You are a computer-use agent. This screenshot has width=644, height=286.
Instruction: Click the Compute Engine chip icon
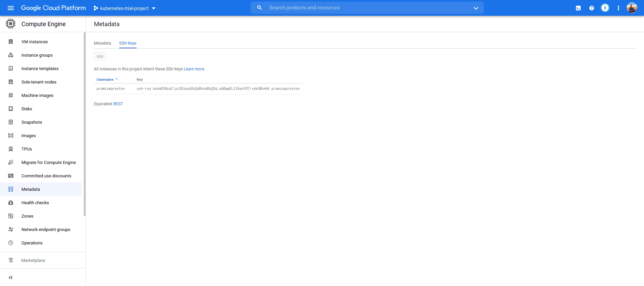point(11,24)
